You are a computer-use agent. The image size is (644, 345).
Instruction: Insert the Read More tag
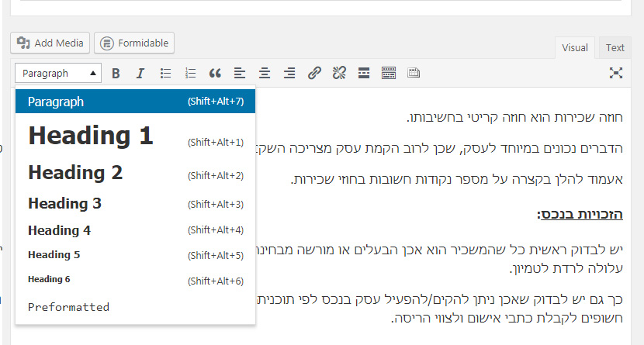pos(363,74)
